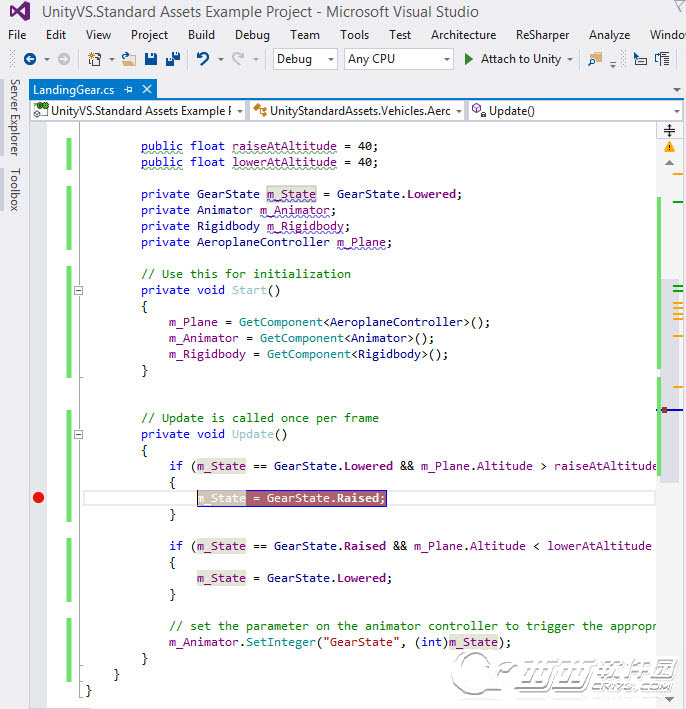Image resolution: width=686 pixels, height=709 pixels.
Task: Open the Test menu
Action: coord(400,35)
